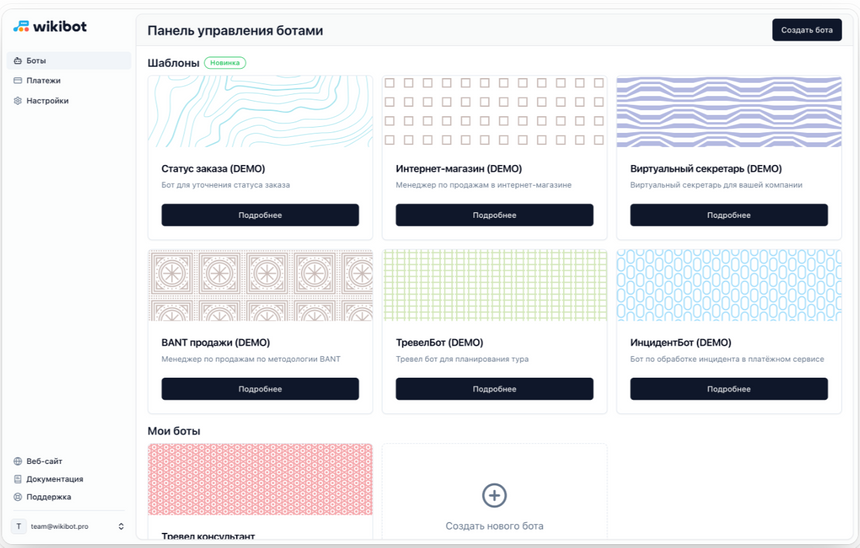Click the card icon beside Платежи
This screenshot has height=548, width=860.
pyautogui.click(x=18, y=81)
